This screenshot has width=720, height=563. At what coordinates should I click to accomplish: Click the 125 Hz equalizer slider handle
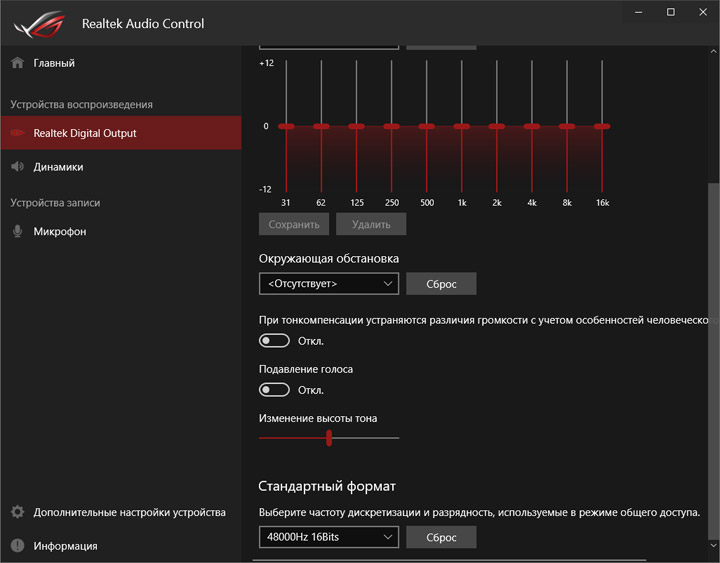(356, 126)
